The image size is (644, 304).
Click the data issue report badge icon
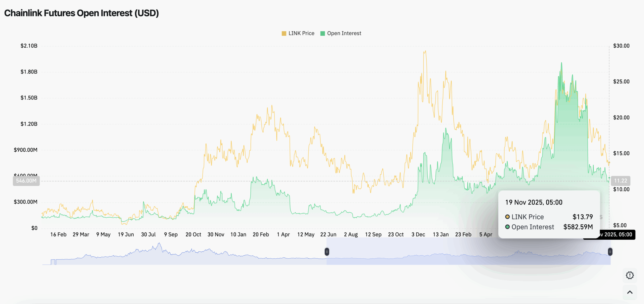pyautogui.click(x=630, y=275)
